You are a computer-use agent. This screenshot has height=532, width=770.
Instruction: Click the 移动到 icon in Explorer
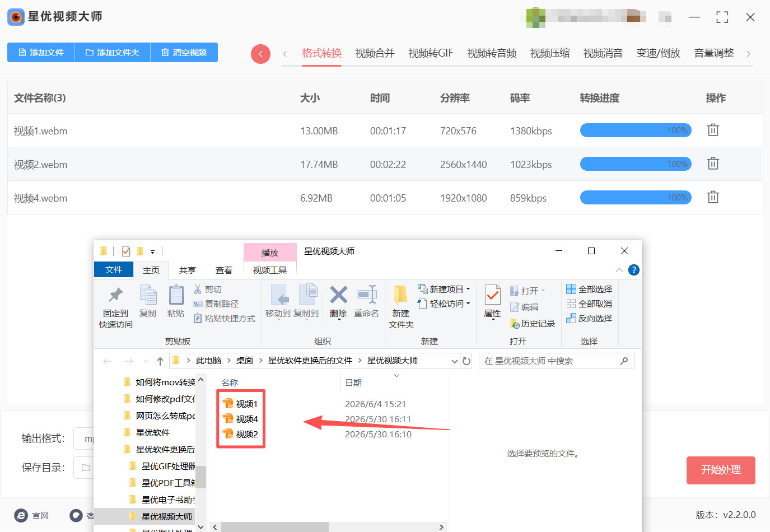(279, 295)
